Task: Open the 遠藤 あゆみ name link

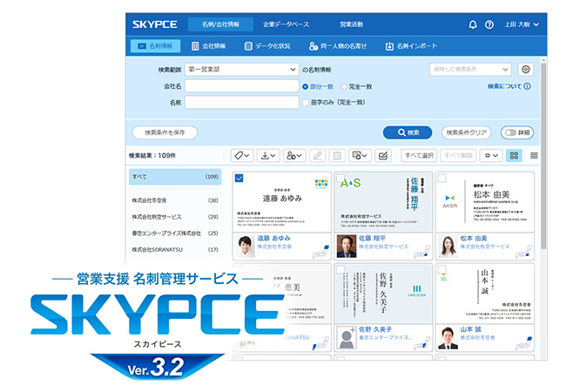Action: click(x=273, y=238)
